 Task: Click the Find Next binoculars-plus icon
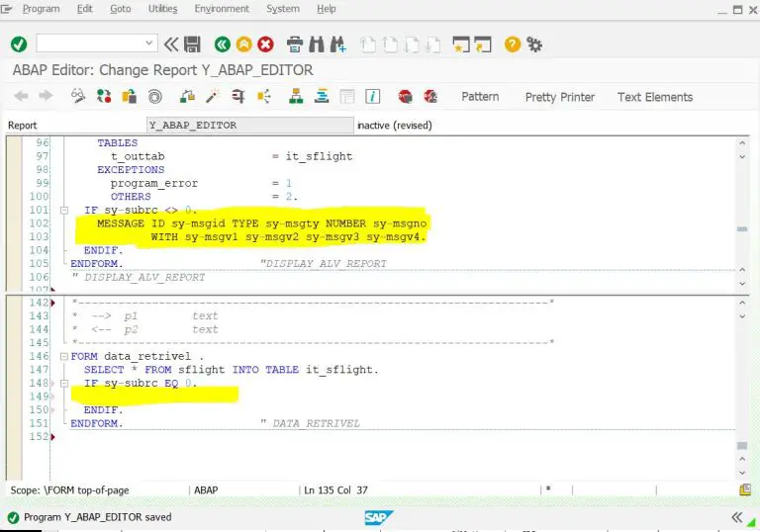(337, 44)
